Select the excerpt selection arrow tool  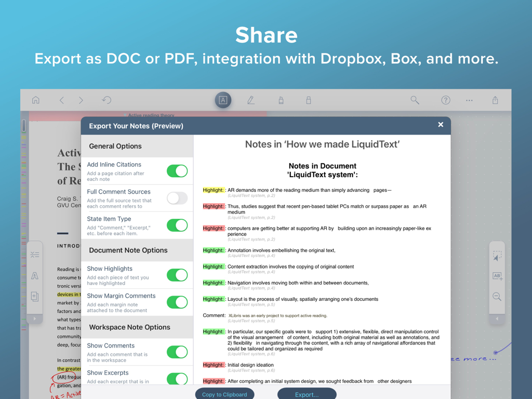497,254
